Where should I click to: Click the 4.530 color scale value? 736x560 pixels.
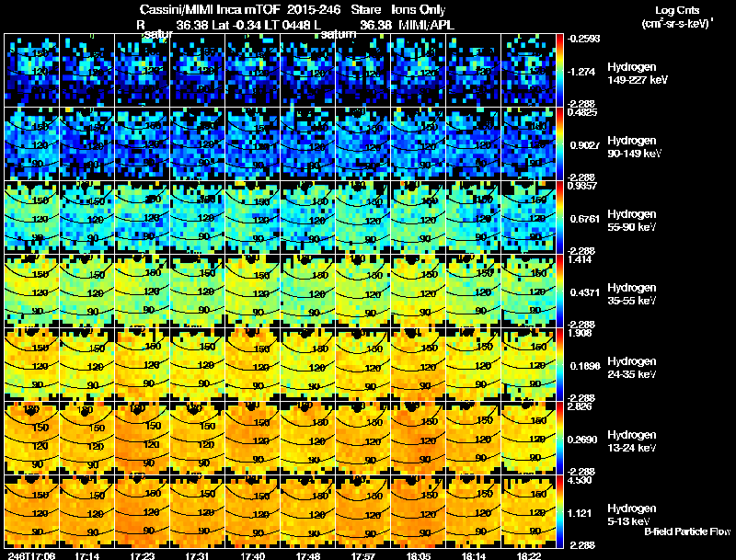click(x=581, y=480)
